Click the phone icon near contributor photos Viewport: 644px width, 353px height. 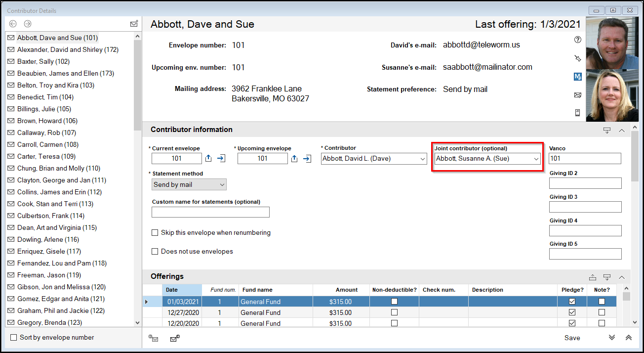coord(577,113)
